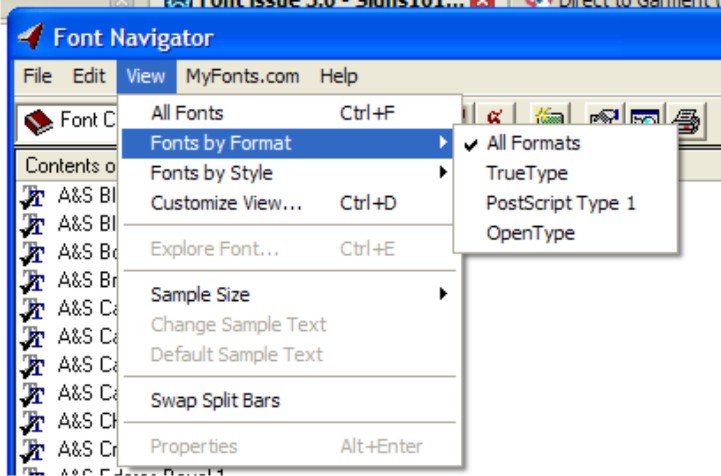Open the File menu
Viewport: 721px width, 476px height.
(x=37, y=76)
